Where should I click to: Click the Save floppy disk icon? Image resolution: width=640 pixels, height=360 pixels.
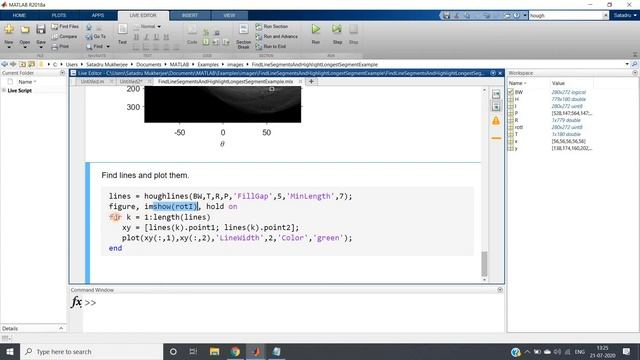click(40, 29)
